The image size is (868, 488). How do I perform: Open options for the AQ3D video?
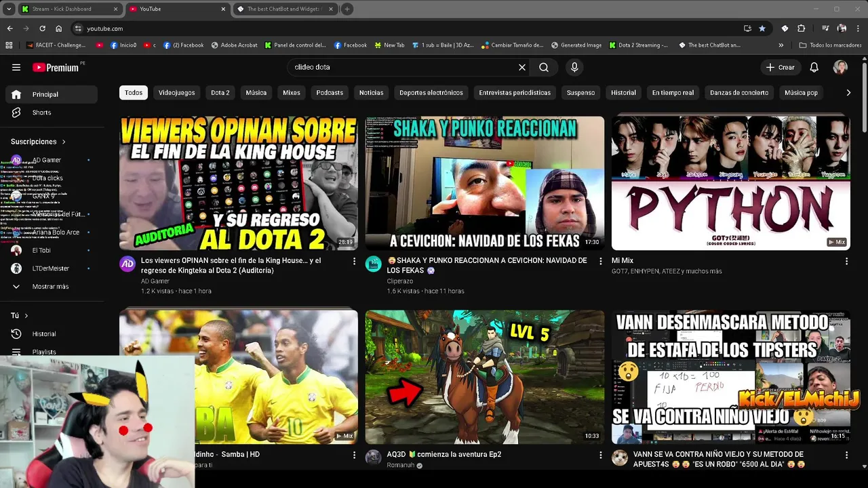click(600, 455)
